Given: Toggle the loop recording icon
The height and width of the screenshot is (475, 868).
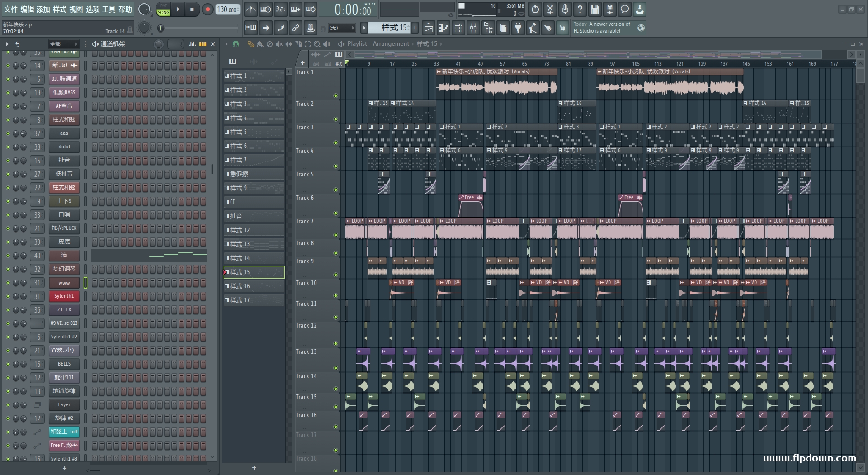Looking at the screenshot, I should coord(311,9).
